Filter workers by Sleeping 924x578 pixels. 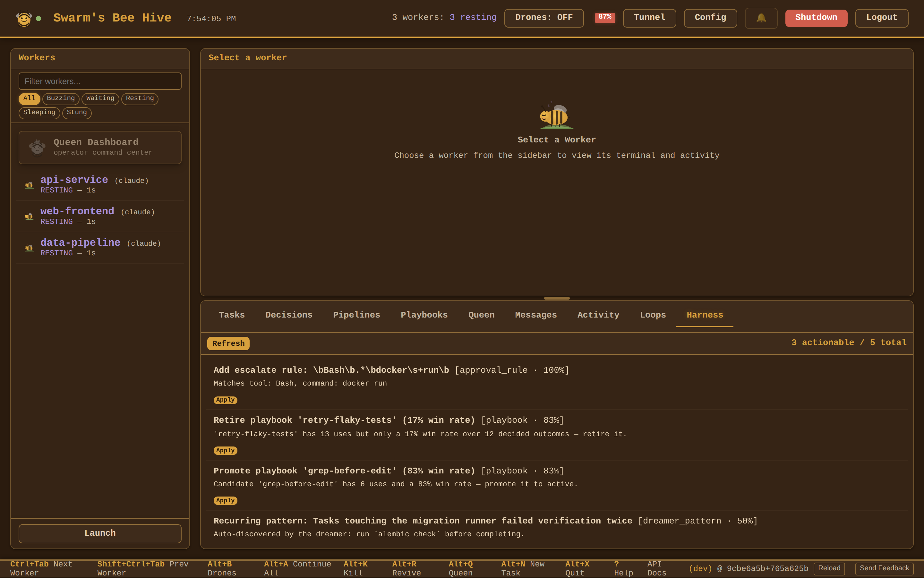[x=39, y=113]
